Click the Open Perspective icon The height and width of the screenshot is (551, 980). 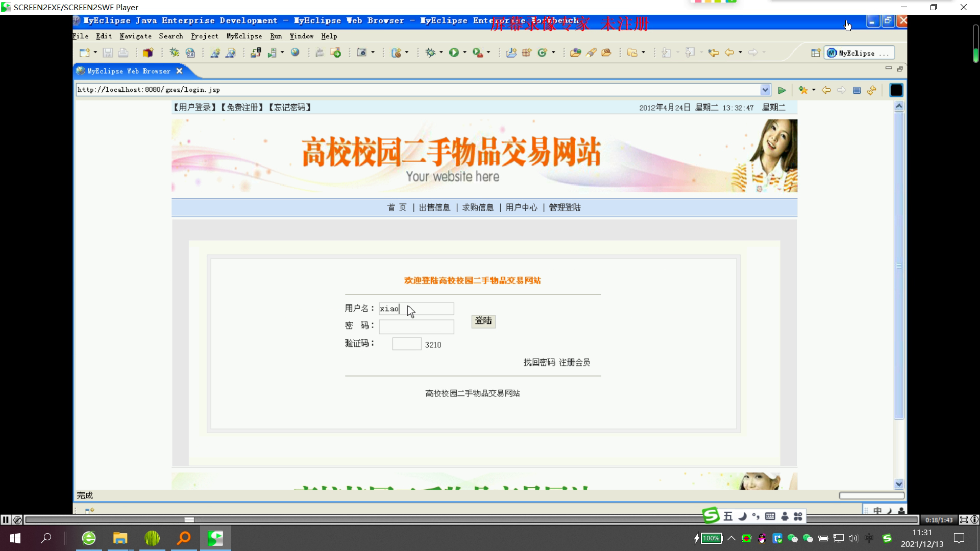tap(816, 53)
